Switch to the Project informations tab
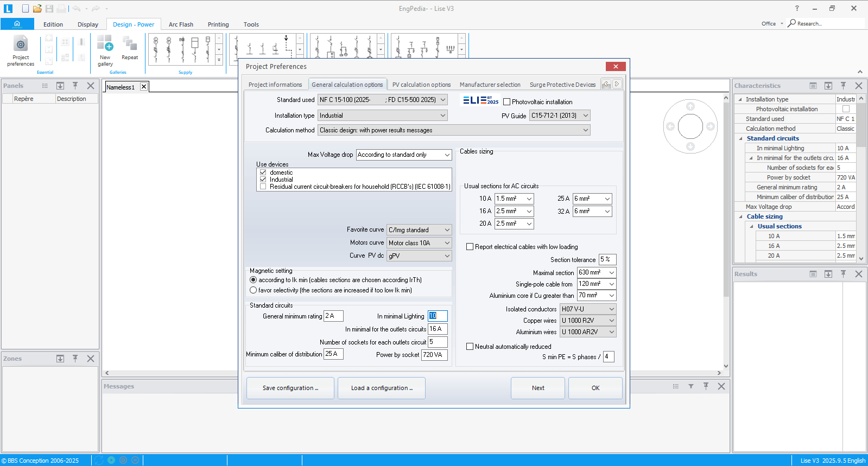The height and width of the screenshot is (466, 868). (275, 85)
